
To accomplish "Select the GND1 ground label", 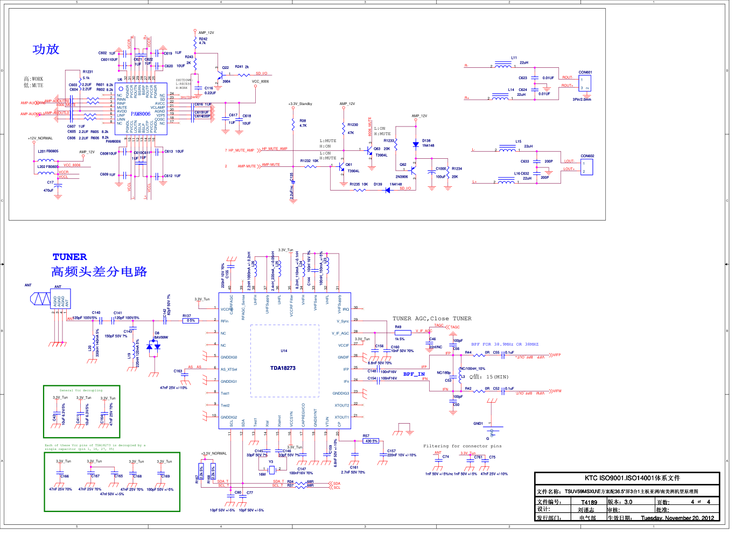I will coord(478,423).
